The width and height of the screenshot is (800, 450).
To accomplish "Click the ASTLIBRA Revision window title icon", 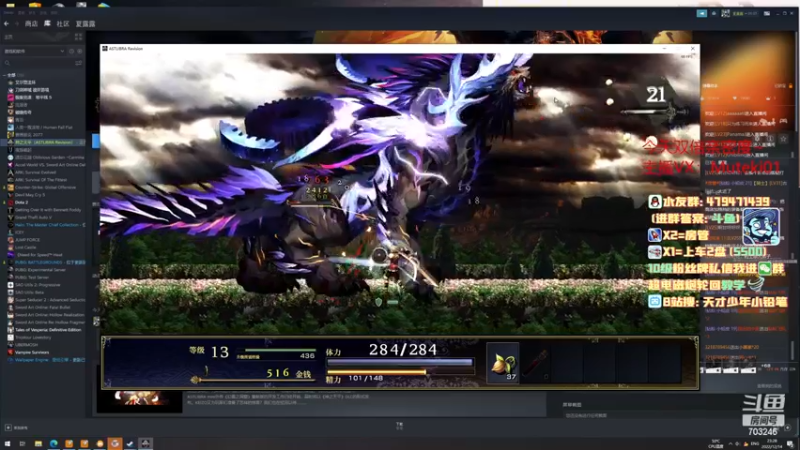I will 105,48.
